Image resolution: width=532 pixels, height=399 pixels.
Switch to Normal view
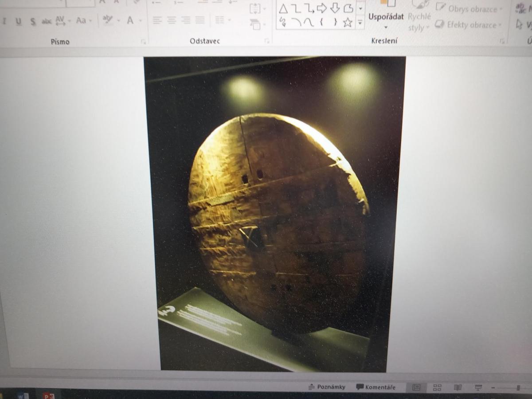tap(416, 387)
